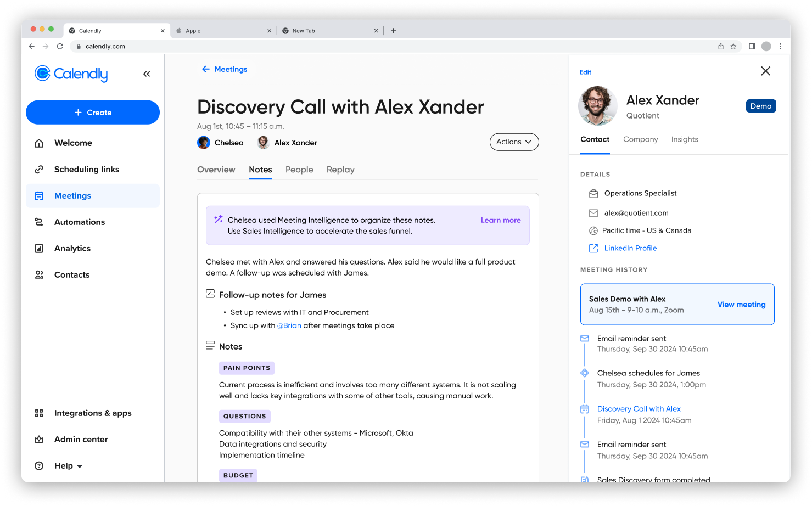The width and height of the screenshot is (812, 506).
Task: Click the @Brian mention
Action: point(289,325)
